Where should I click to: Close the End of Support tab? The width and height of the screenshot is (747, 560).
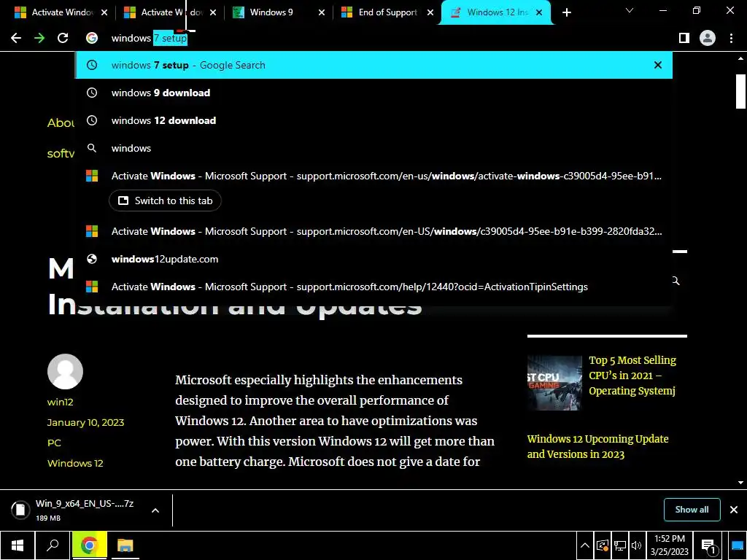tap(430, 13)
